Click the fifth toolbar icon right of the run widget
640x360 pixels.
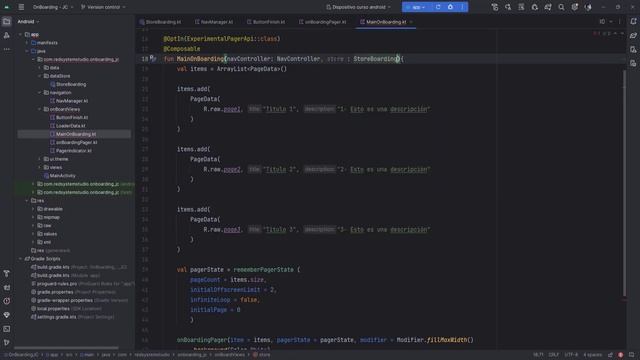point(548,7)
